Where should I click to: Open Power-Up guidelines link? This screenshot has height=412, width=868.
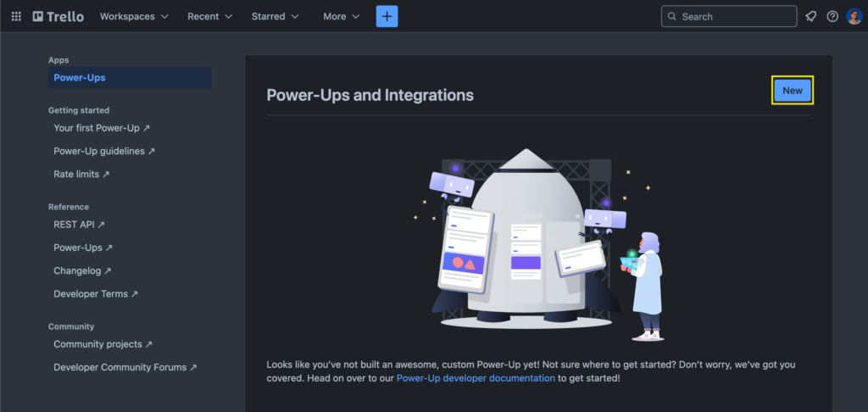pyautogui.click(x=104, y=151)
